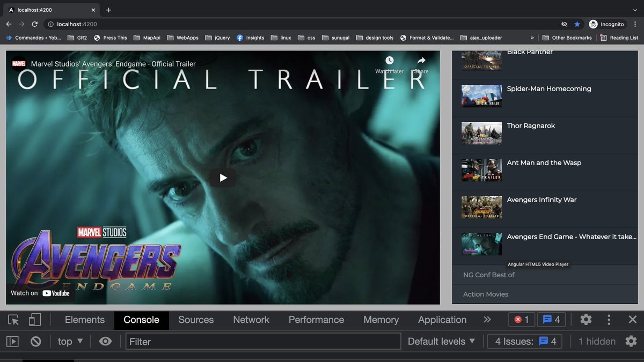Open the tab search dropdown arrow

coord(635,10)
